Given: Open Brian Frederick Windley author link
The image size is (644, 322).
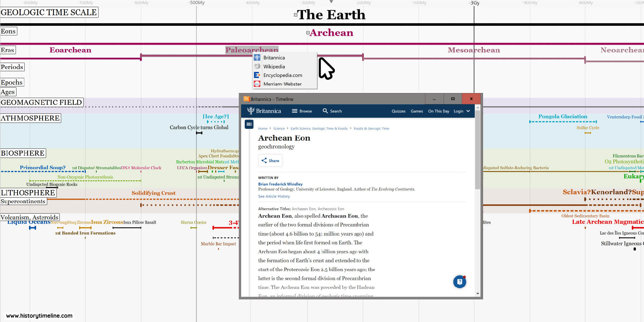Looking at the screenshot, I should pyautogui.click(x=280, y=184).
